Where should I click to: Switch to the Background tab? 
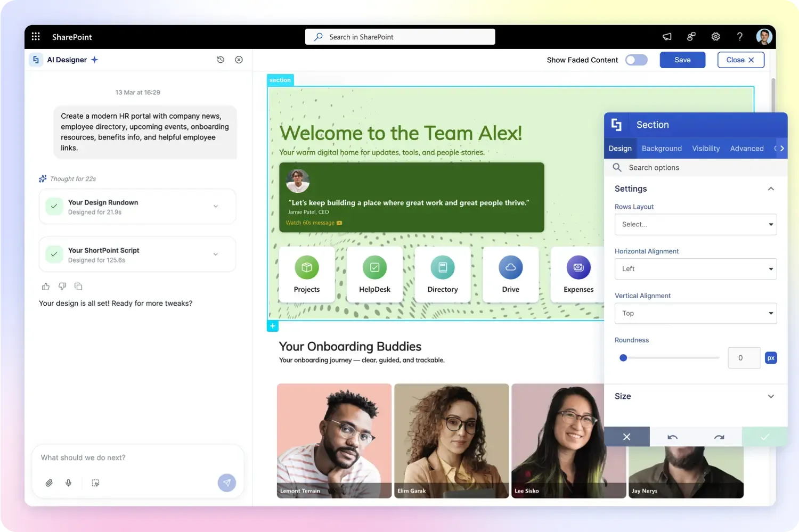pos(662,149)
